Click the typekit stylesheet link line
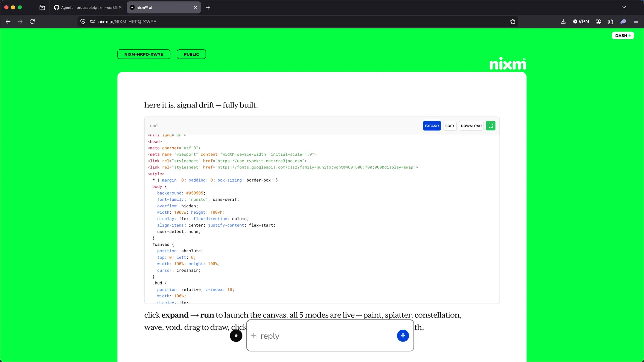This screenshot has height=362, width=644. pyautogui.click(x=227, y=161)
